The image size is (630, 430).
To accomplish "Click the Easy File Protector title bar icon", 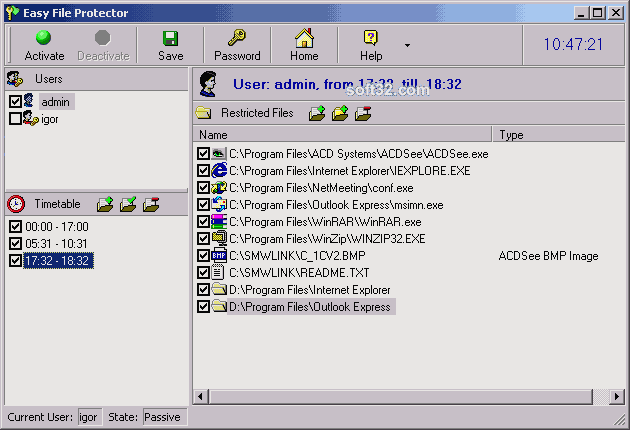I will click(13, 13).
